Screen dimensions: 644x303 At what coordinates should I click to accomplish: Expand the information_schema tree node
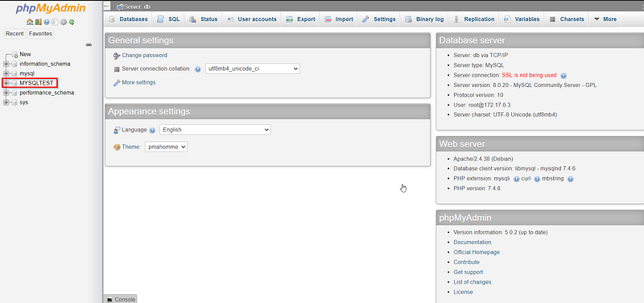point(6,64)
